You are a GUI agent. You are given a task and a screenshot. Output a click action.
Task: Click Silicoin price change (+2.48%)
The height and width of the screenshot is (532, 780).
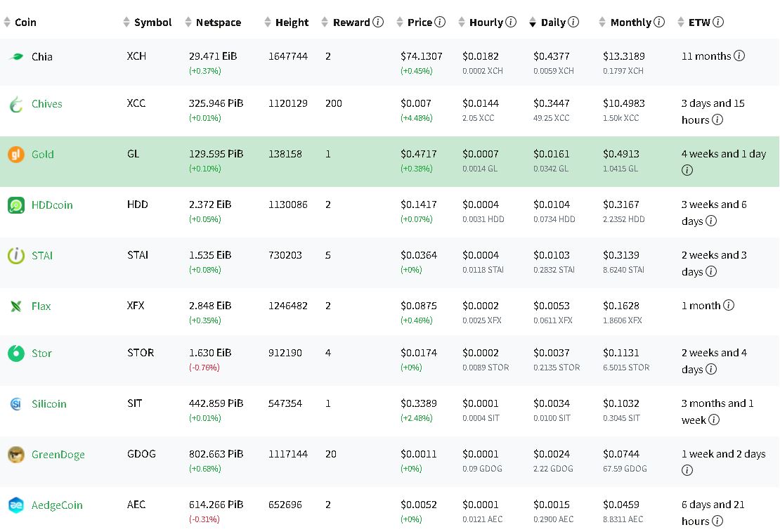point(417,418)
